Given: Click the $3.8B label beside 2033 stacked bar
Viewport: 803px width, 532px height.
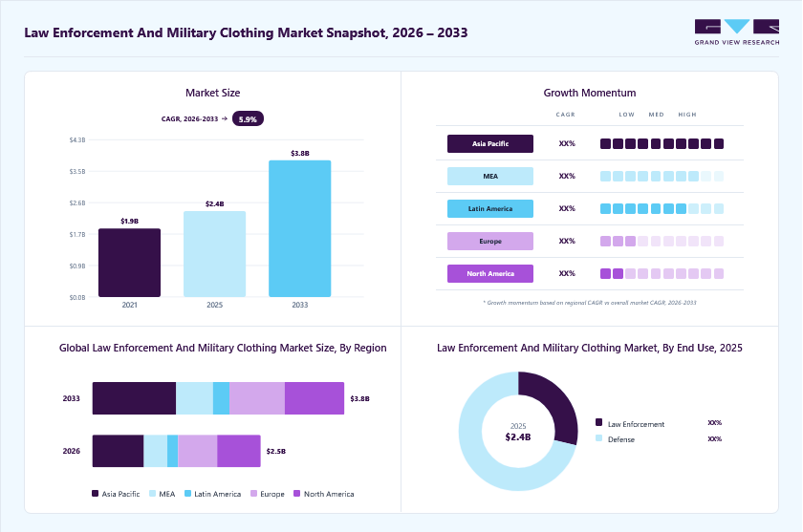Looking at the screenshot, I should pos(359,398).
